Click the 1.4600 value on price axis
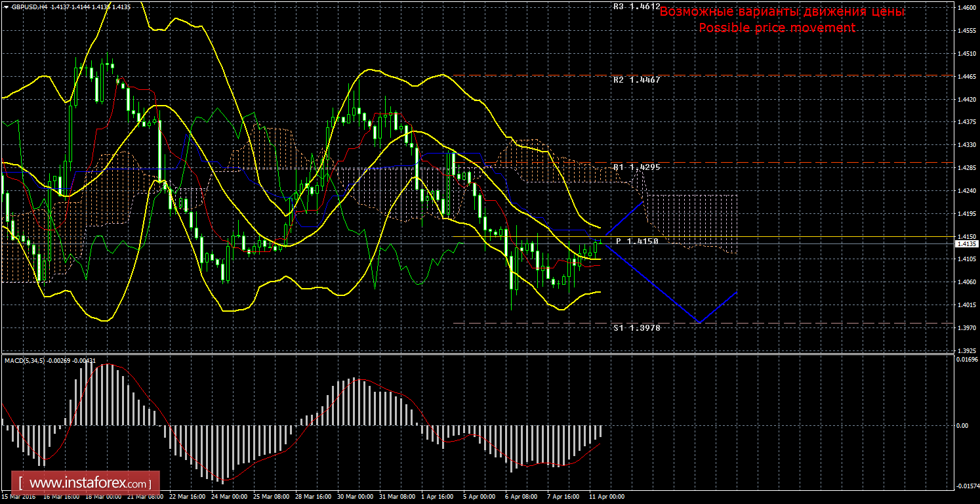This screenshot has height=504, width=980. pos(966,8)
